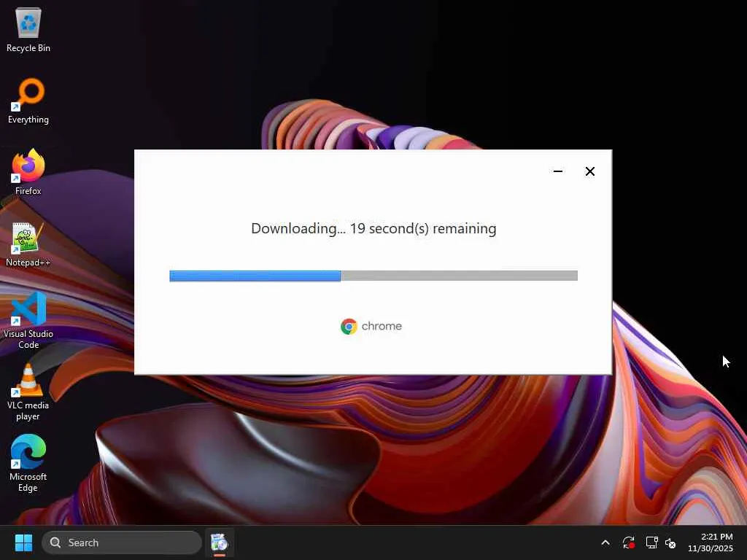Image resolution: width=747 pixels, height=560 pixels.
Task: Select the Microsoft Edge desktop shortcut
Action: [28, 463]
